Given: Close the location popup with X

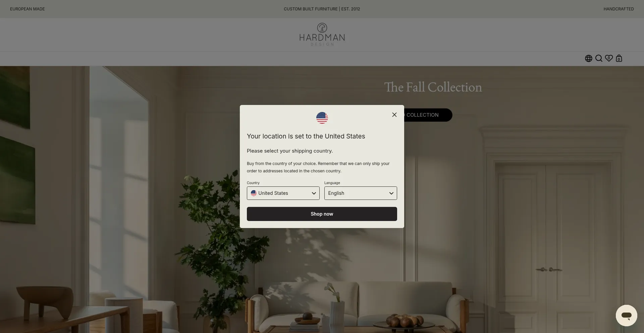Looking at the screenshot, I should [x=394, y=115].
